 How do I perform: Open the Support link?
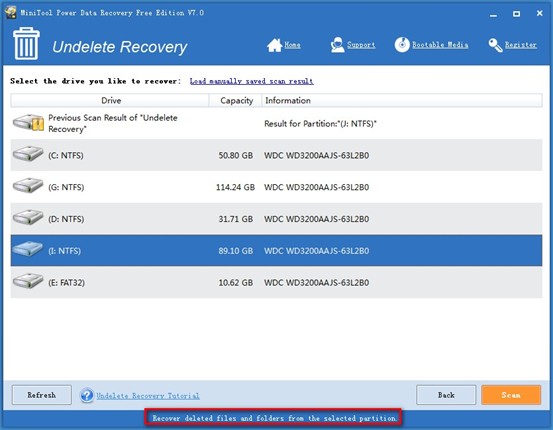click(x=361, y=45)
